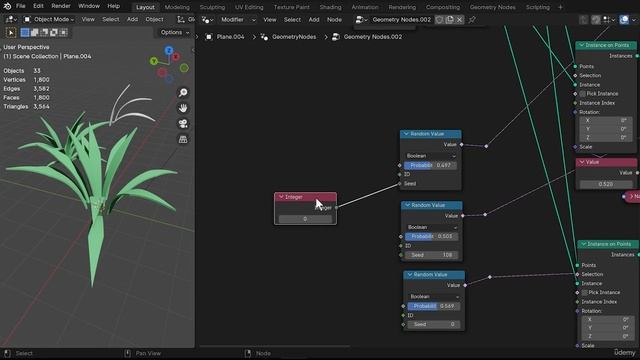Open the Modifier type dropdown

coord(238,20)
